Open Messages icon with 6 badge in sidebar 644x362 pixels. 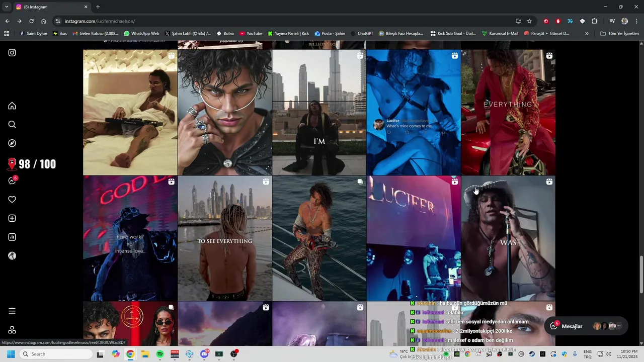[12, 180]
